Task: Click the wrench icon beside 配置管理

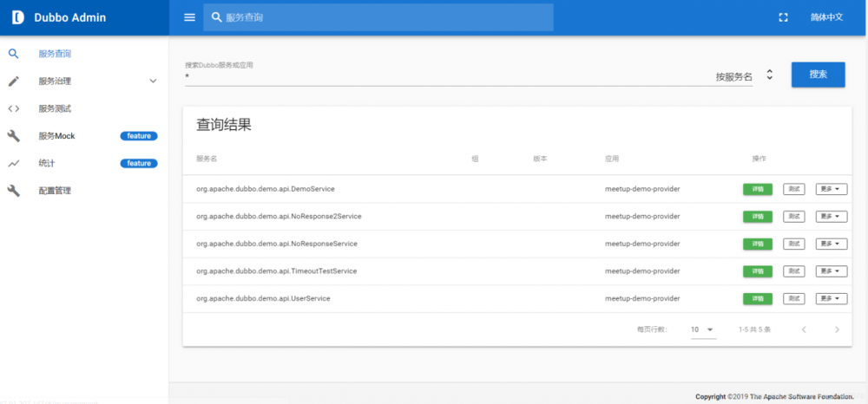Action: coord(14,191)
